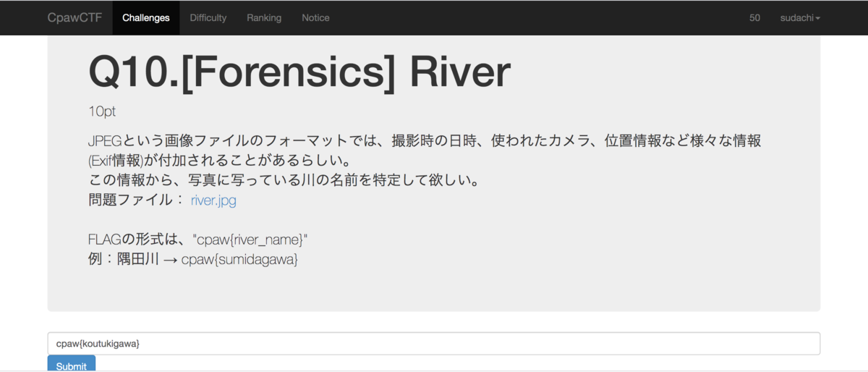Click the 10pt points label

102,111
